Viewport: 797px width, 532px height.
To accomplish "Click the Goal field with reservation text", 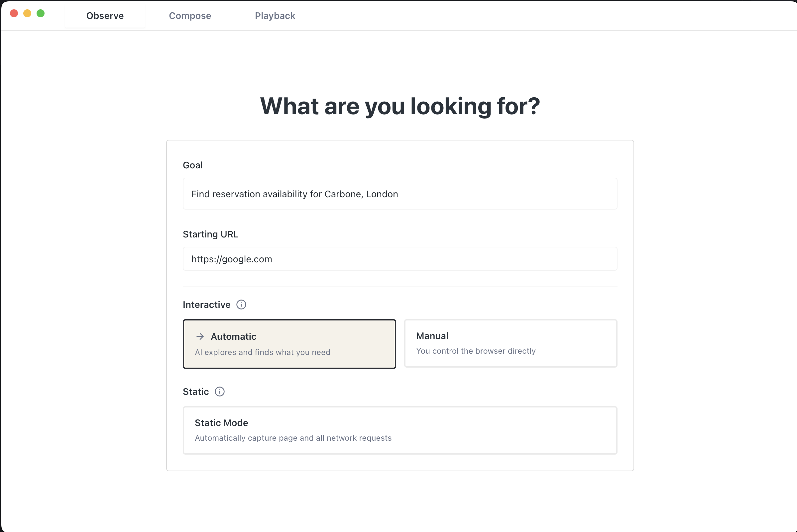I will tap(400, 194).
